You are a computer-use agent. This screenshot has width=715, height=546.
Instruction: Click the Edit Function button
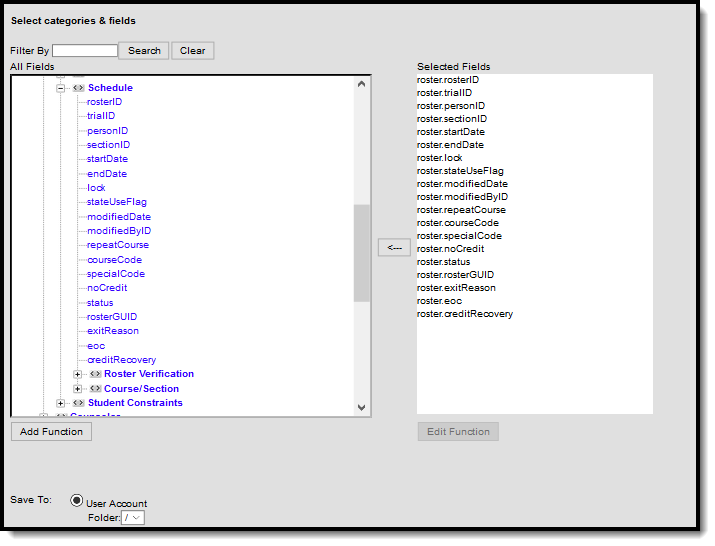pyautogui.click(x=458, y=432)
